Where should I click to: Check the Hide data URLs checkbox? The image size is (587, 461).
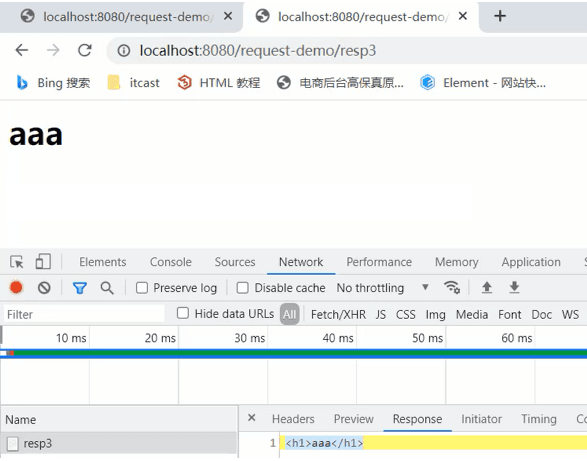[183, 313]
